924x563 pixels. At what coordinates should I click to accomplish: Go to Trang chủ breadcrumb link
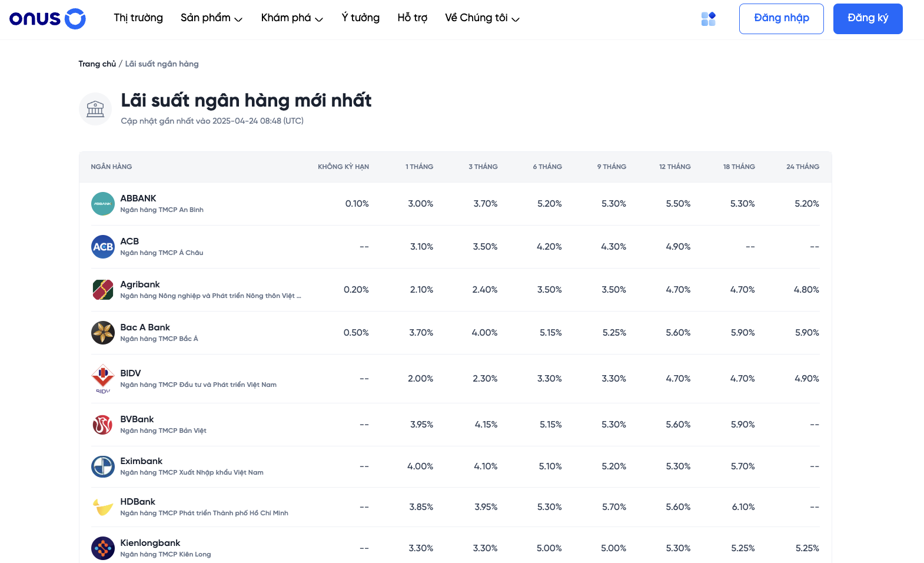97,64
